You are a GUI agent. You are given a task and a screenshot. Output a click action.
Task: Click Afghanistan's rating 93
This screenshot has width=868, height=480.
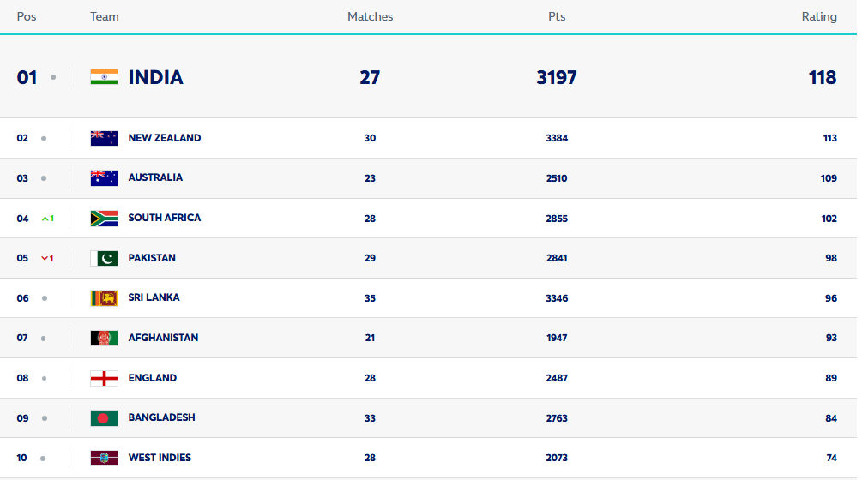tap(831, 338)
